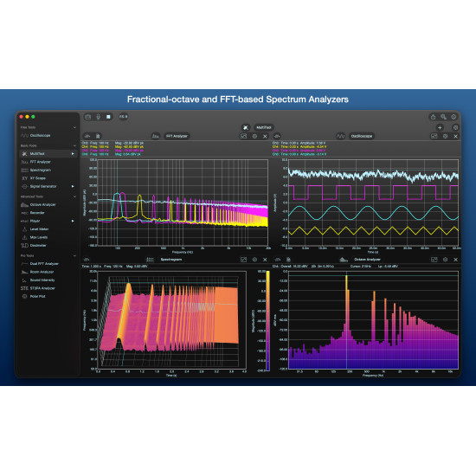The image size is (476, 476).
Task: Expand the arrow next to MultiTool
Action: click(x=73, y=154)
